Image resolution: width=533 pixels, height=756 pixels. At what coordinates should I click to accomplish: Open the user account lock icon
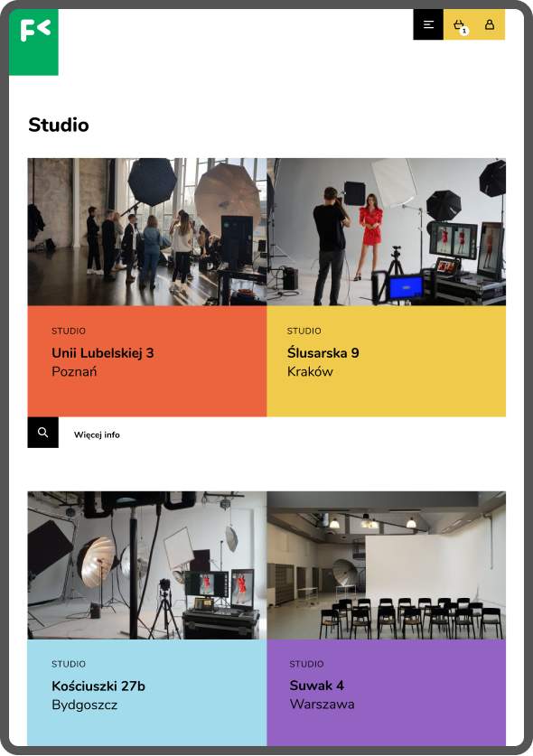pos(490,24)
